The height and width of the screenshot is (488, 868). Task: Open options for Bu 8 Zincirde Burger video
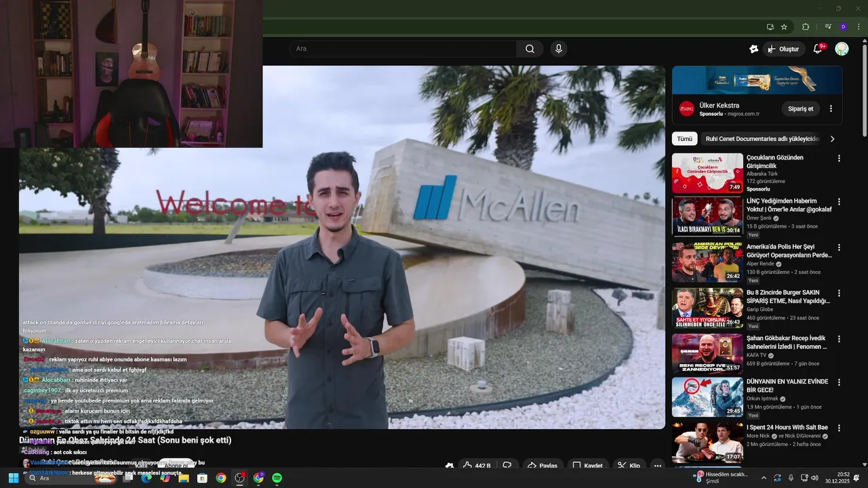[x=839, y=293]
